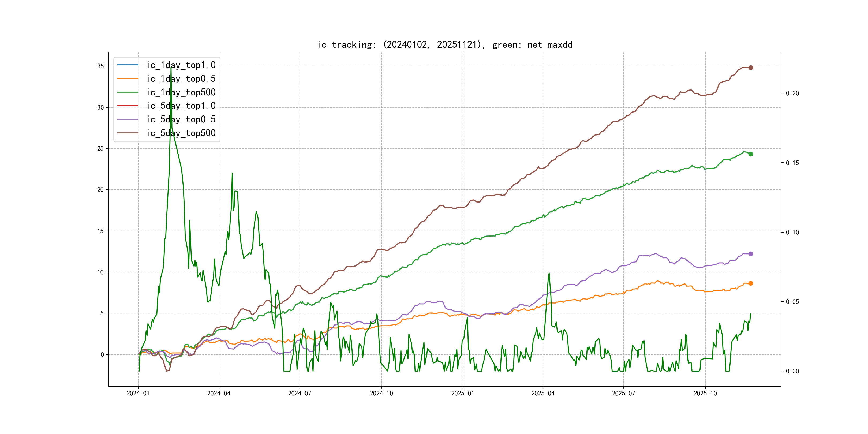The image size is (868, 434).
Task: Click the 0.00 tick on right y-axis
Action: click(792, 371)
